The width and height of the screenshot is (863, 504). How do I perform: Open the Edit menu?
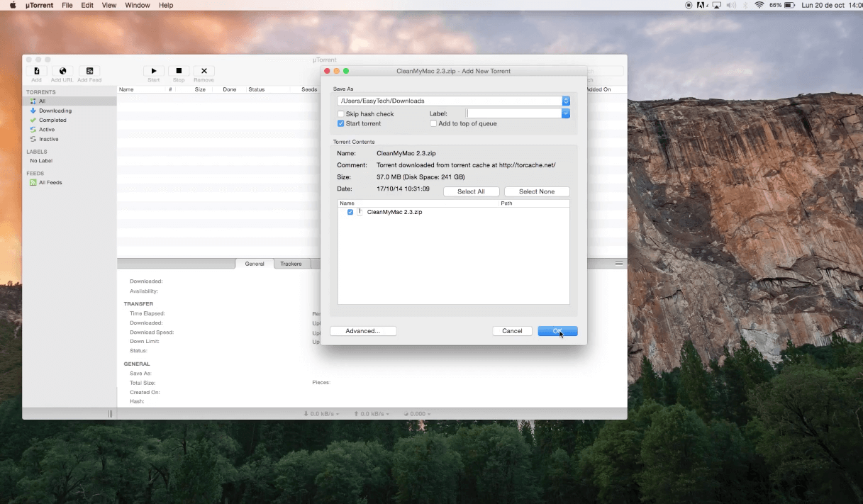pyautogui.click(x=87, y=5)
